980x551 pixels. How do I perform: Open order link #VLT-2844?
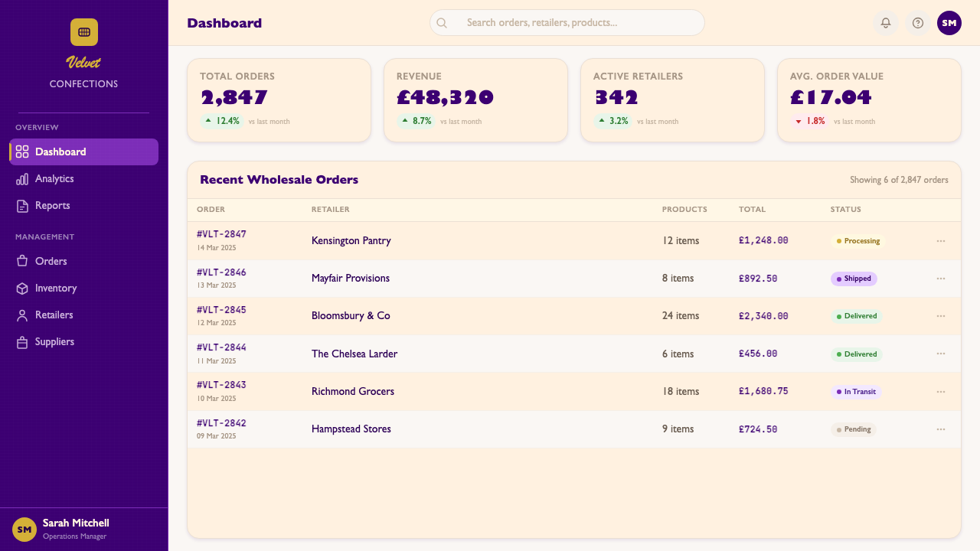221,347
